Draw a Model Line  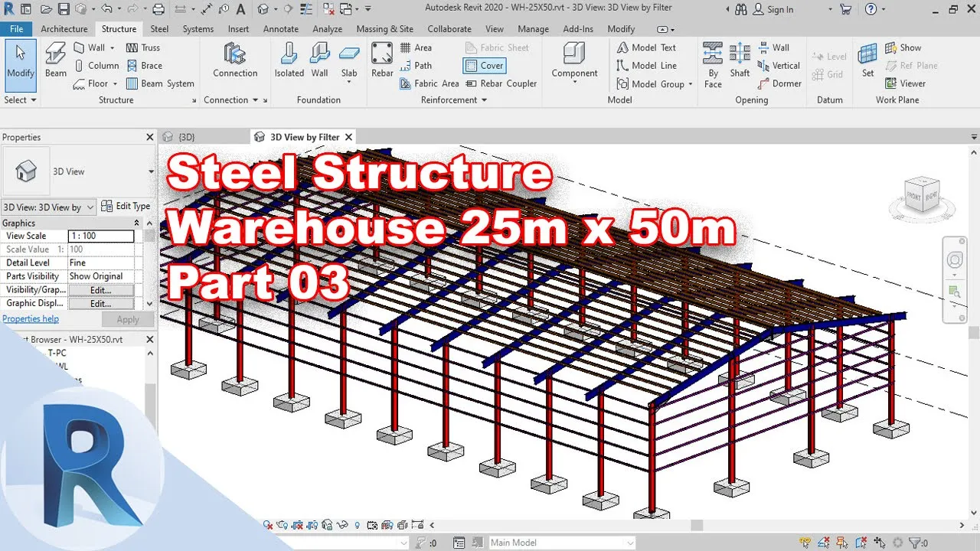click(x=646, y=66)
